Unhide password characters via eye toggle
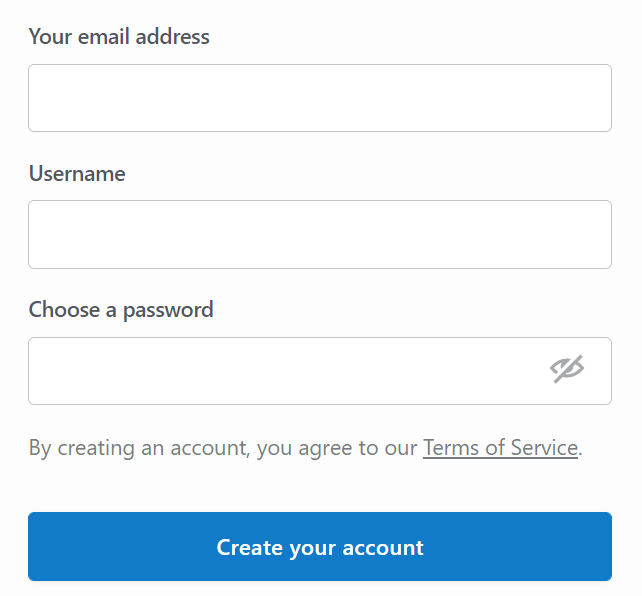This screenshot has height=596, width=642. tap(567, 370)
